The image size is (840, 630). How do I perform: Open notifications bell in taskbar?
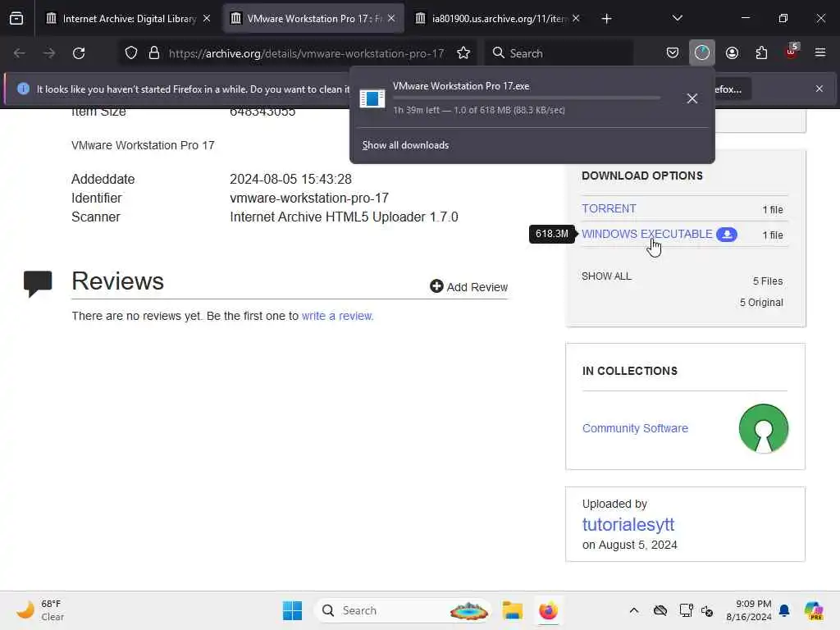click(784, 610)
